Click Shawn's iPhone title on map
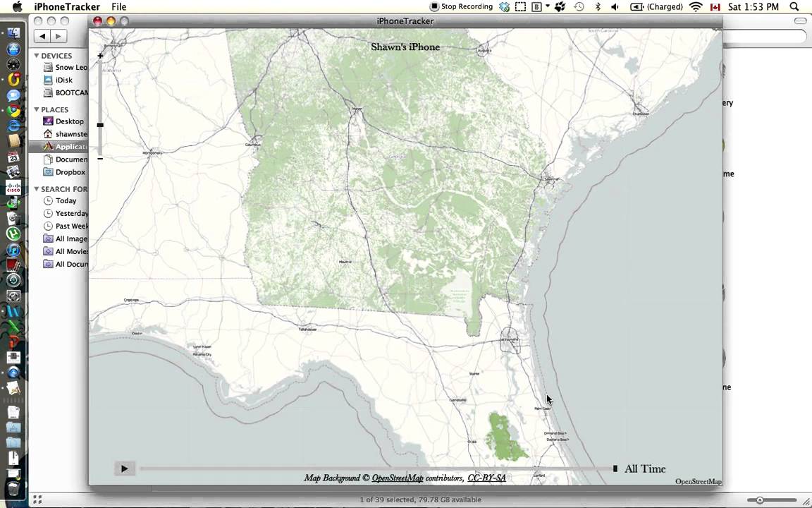812x508 pixels. pos(405,47)
